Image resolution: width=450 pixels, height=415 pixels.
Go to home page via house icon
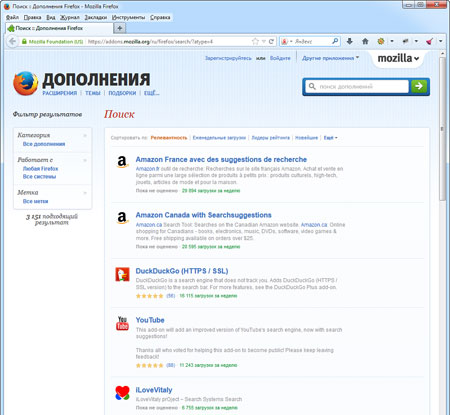click(365, 41)
